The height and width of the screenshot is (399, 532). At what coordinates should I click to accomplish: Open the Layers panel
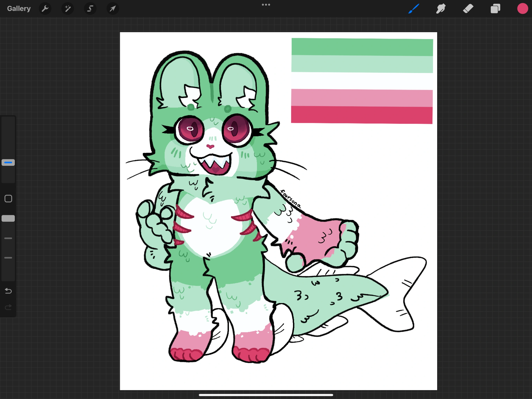[495, 8]
